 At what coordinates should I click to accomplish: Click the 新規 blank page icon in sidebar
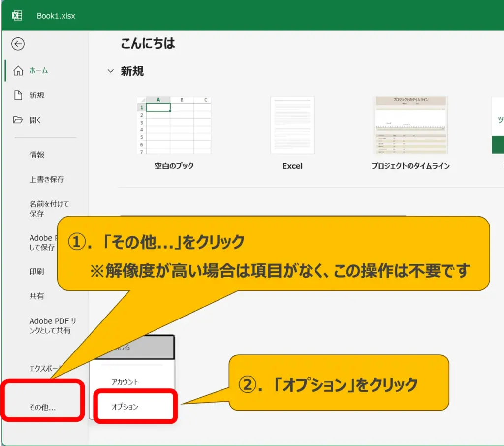click(x=18, y=96)
